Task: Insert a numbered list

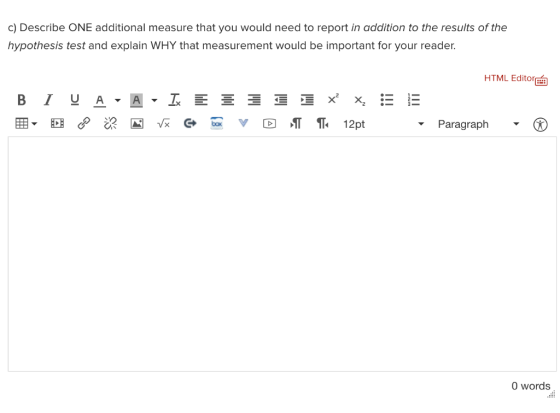Action: click(x=414, y=100)
